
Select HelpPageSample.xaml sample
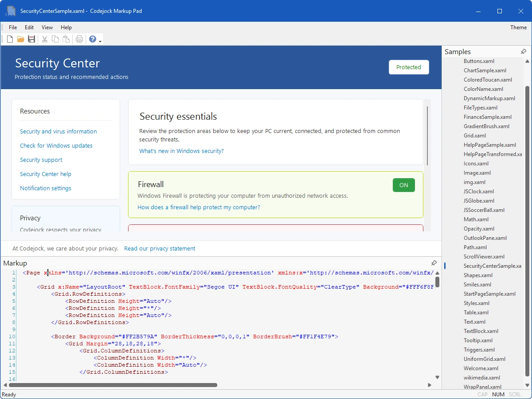[490, 145]
